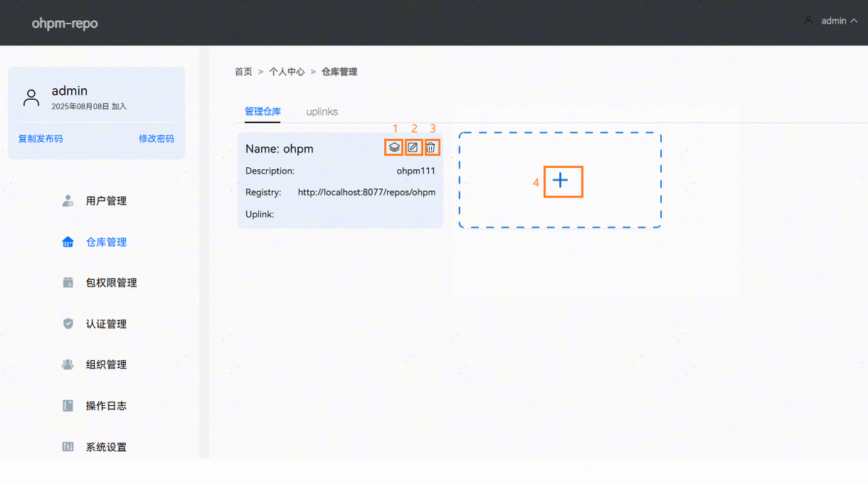868x484 pixels.
Task: Select the 管理仓库 tab
Action: point(263,112)
